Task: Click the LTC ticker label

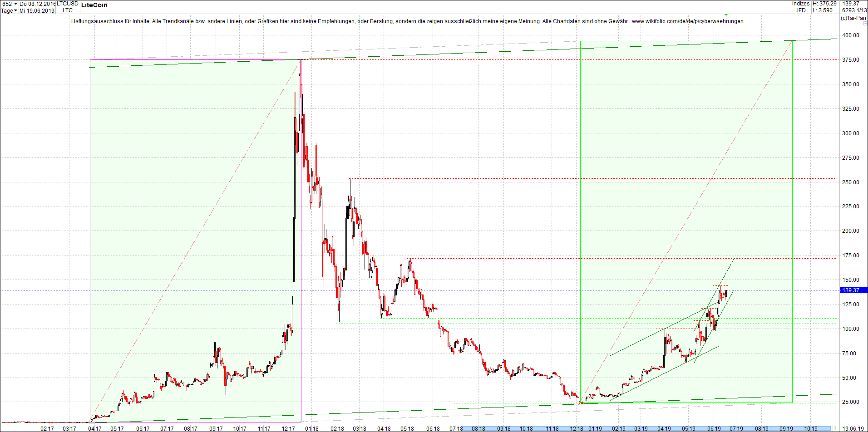Action: click(67, 10)
